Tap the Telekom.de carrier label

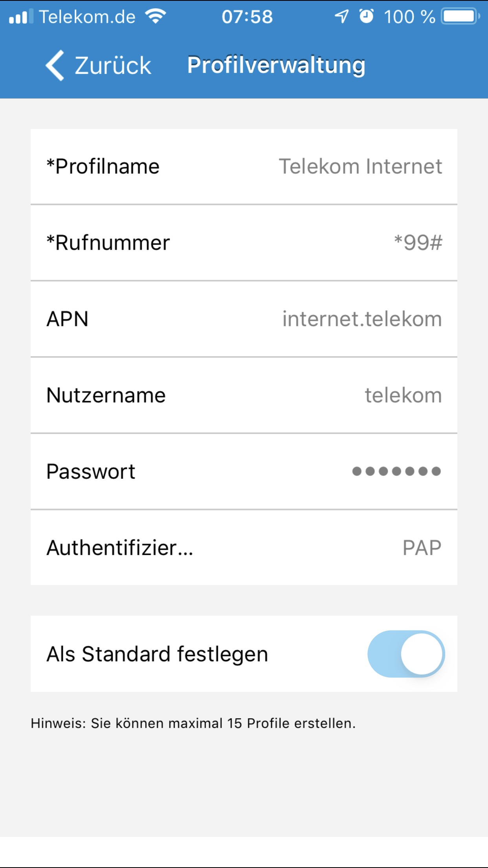(87, 17)
